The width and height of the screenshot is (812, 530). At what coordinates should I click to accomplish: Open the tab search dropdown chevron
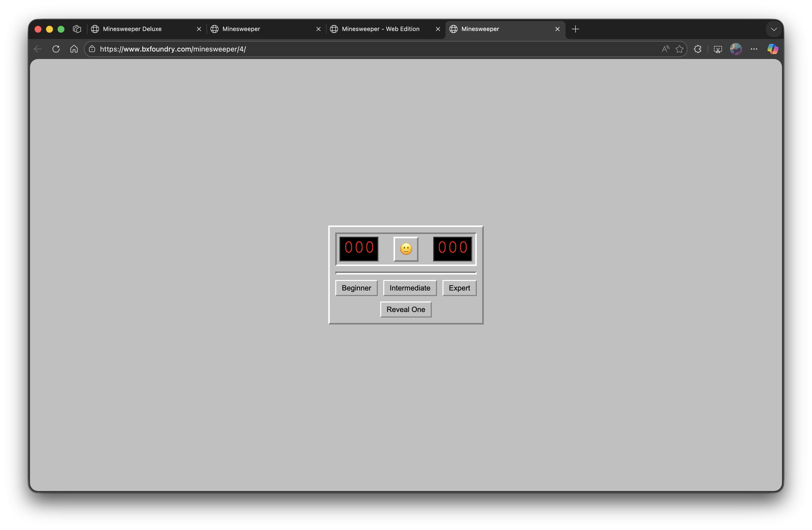pyautogui.click(x=773, y=29)
